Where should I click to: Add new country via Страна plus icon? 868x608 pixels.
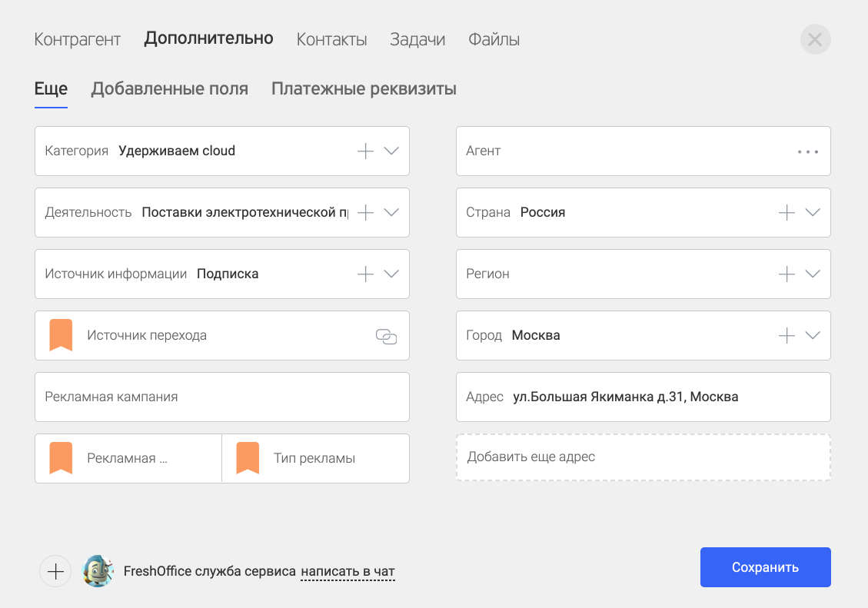coord(787,212)
